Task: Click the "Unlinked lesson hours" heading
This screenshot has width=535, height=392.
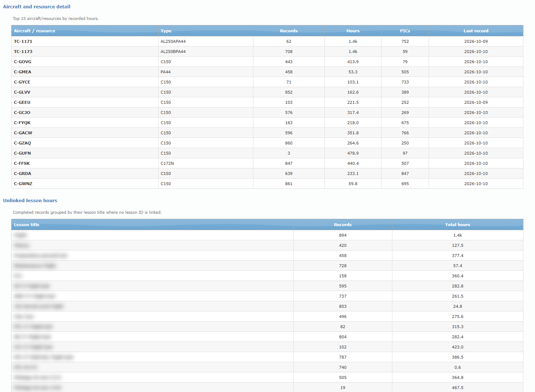Action: tap(30, 200)
